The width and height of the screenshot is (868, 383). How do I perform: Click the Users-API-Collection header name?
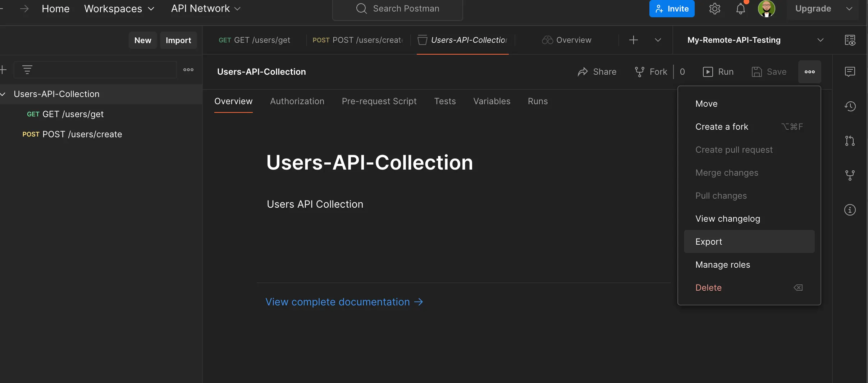(x=261, y=72)
